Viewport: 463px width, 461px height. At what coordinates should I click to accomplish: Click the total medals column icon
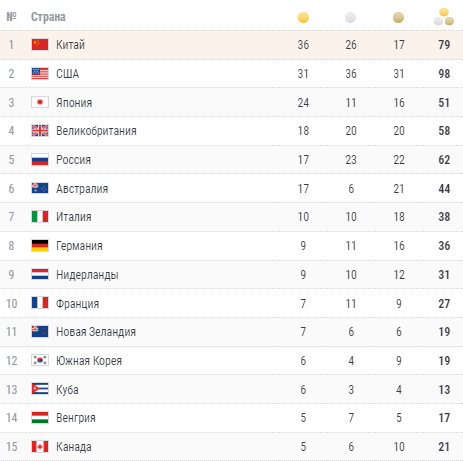(x=444, y=17)
